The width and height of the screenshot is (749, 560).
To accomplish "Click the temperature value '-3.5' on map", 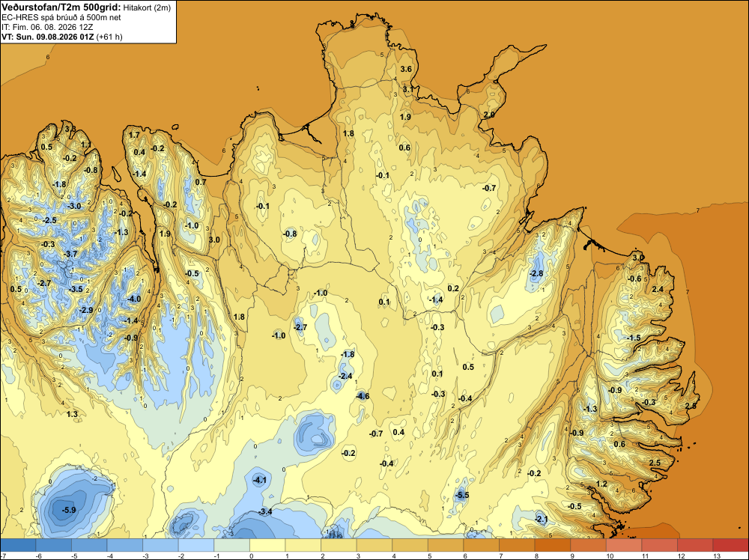I will pos(76,289).
